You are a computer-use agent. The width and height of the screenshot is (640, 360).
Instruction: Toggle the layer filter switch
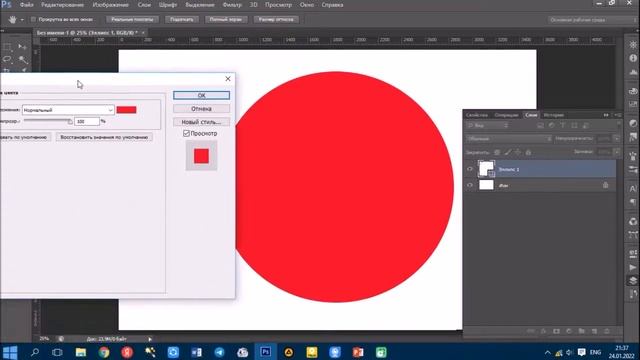tap(619, 124)
